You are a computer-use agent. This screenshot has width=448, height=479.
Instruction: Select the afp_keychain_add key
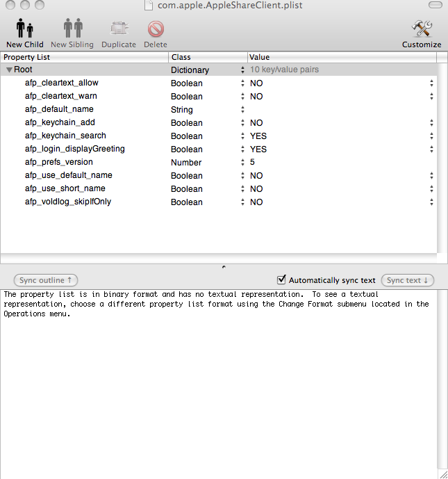point(60,122)
